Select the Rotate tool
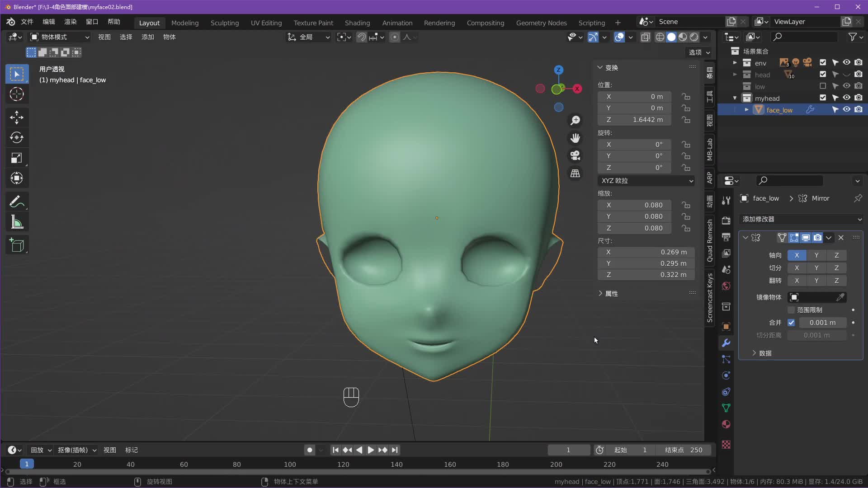Screen dimensions: 868x488 pos(17,138)
